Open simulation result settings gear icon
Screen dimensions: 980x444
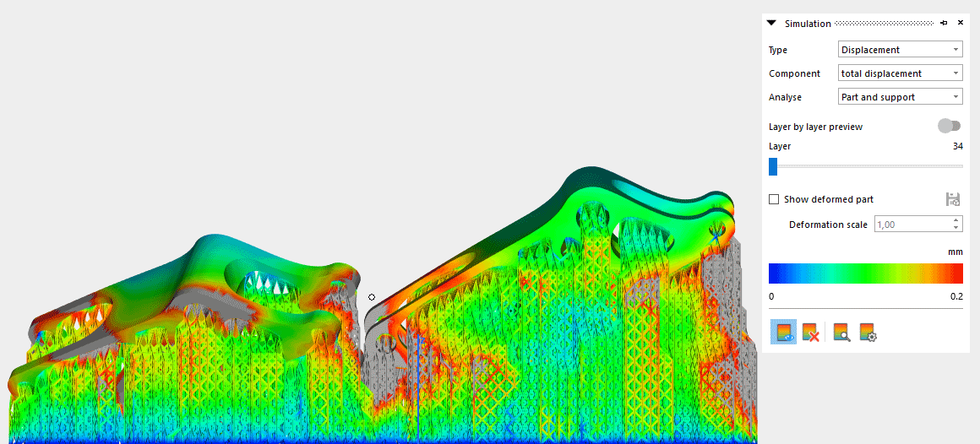(x=868, y=333)
